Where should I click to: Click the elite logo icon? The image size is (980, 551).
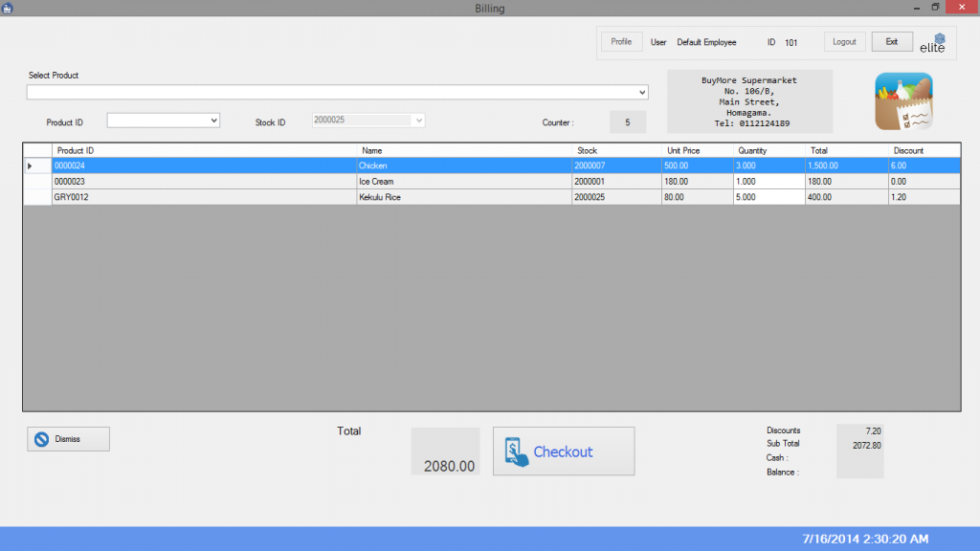pyautogui.click(x=932, y=43)
